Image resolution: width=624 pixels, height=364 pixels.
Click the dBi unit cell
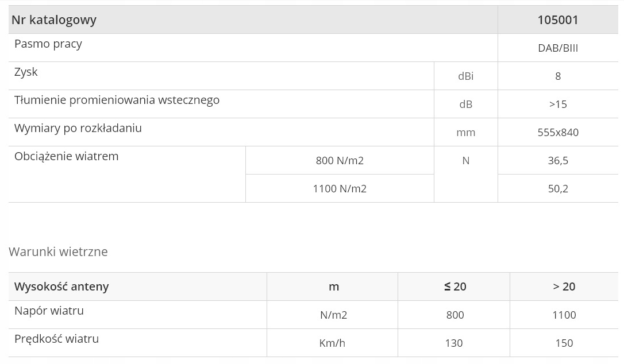[465, 76]
